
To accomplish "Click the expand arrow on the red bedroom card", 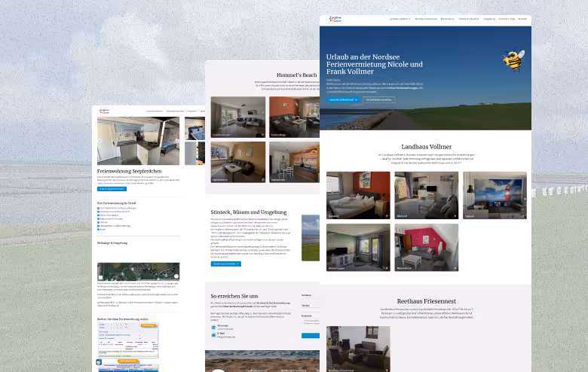I will 386,216.
